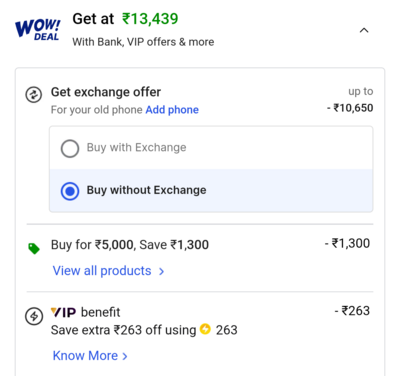
Task: Click the exchange offer circular arrows icon
Action: (x=34, y=95)
